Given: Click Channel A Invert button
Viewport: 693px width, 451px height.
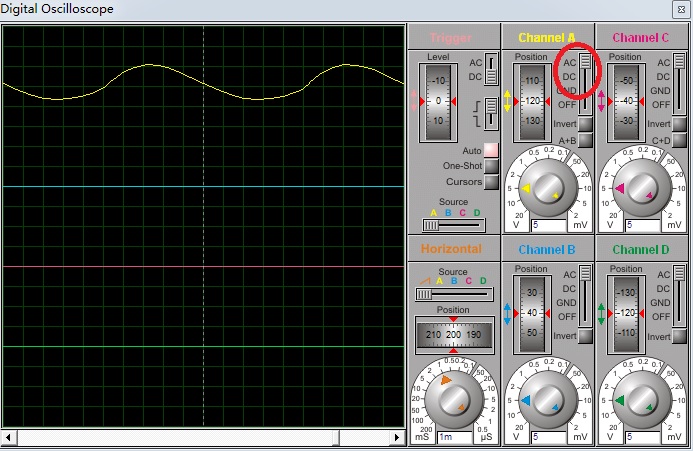Looking at the screenshot, I should coord(585,124).
